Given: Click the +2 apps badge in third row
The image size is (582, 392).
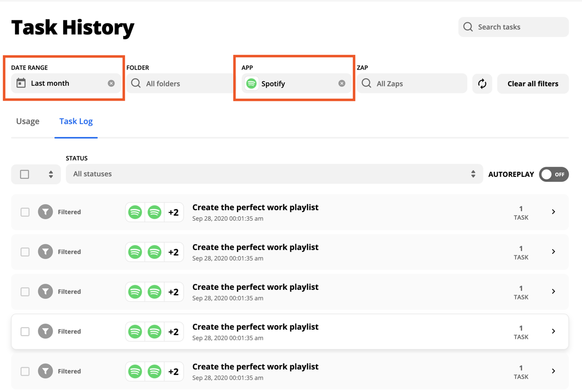Looking at the screenshot, I should click(x=173, y=292).
